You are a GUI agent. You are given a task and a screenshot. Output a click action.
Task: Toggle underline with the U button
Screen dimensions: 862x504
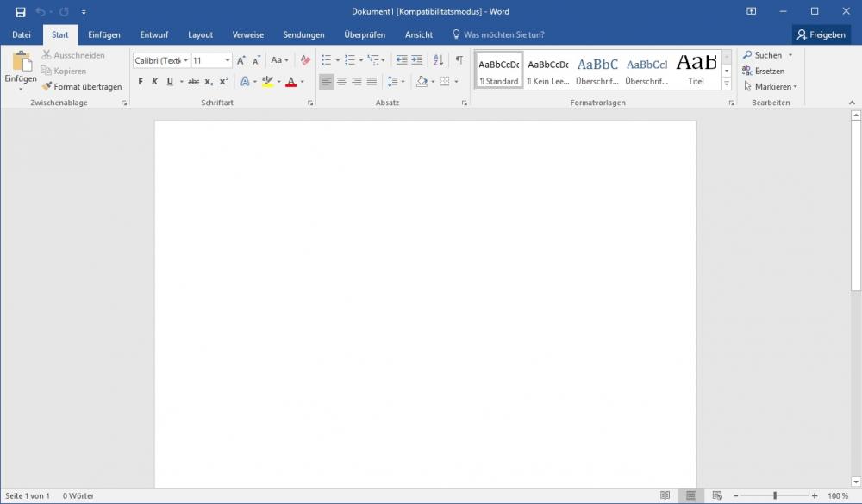pyautogui.click(x=170, y=82)
